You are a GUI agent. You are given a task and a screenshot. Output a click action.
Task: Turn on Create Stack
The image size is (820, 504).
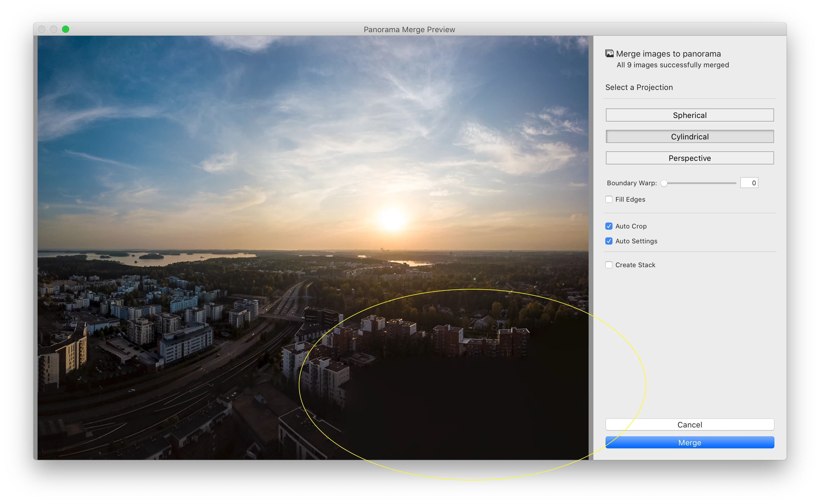(x=609, y=265)
